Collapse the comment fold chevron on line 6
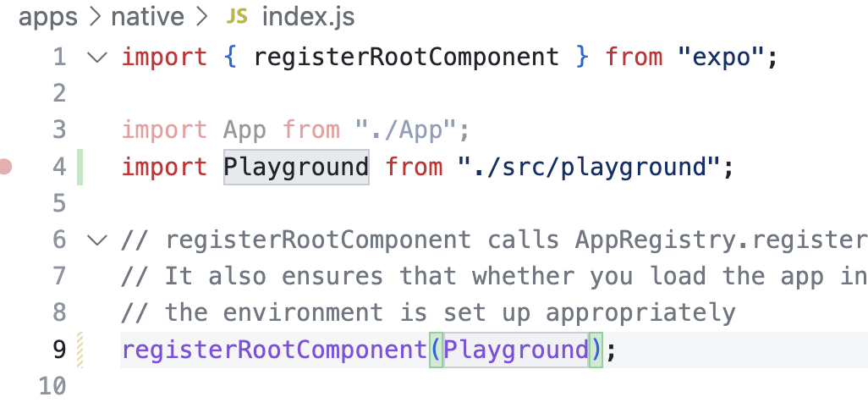Image resolution: width=868 pixels, height=408 pixels. tap(97, 240)
